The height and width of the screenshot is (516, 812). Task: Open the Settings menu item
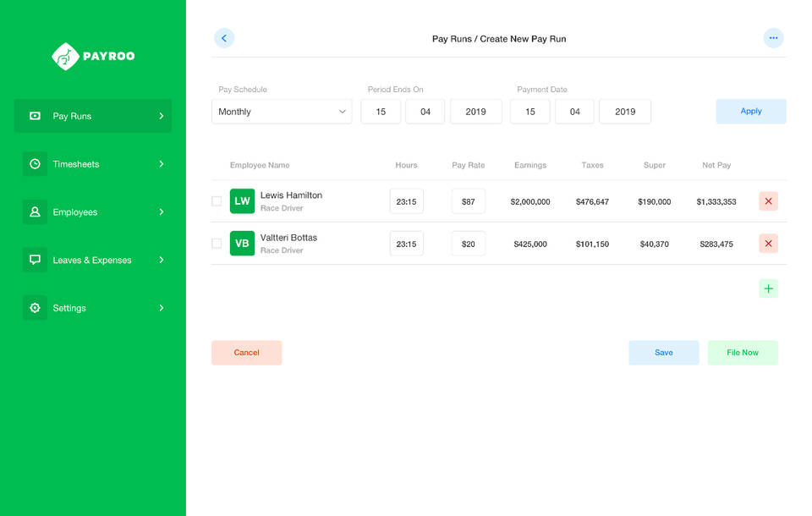(x=93, y=308)
